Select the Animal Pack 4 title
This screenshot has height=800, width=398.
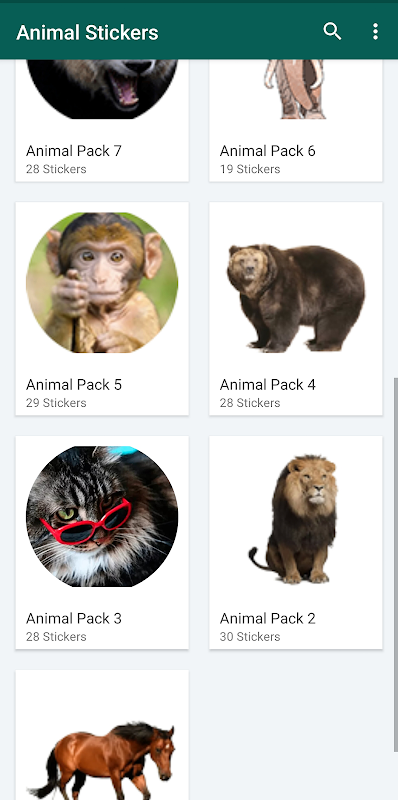268,385
